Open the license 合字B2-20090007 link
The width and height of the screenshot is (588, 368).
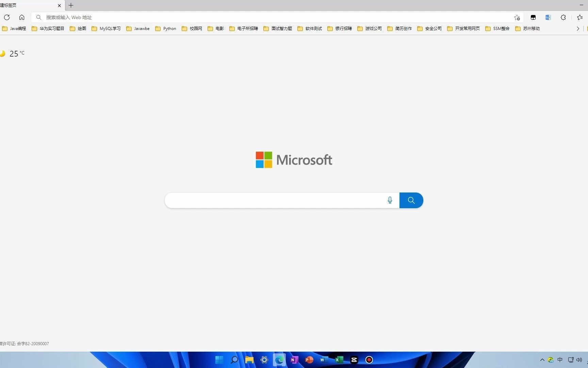(x=24, y=344)
